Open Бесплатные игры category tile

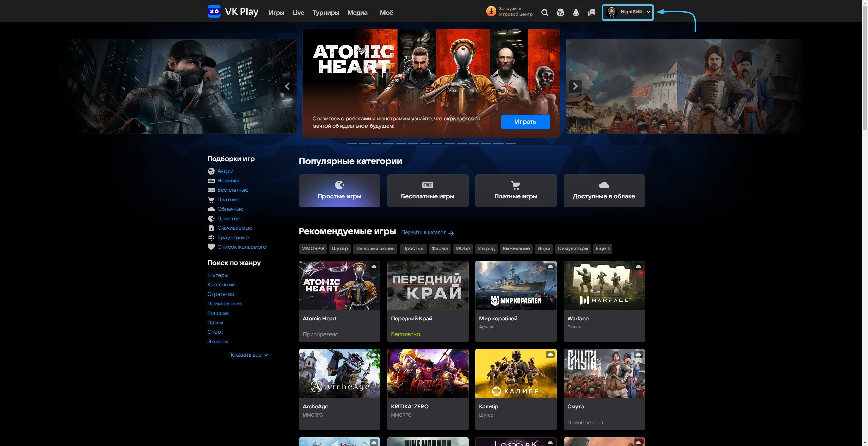pos(428,191)
